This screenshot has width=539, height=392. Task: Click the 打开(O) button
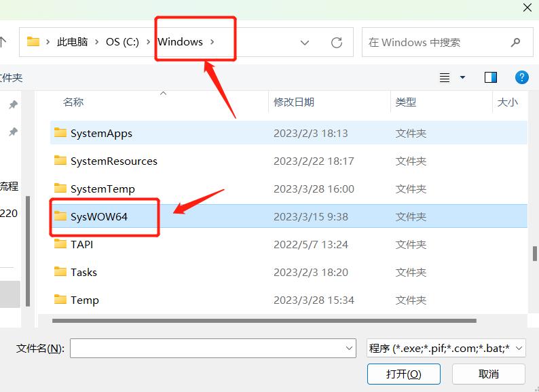403,374
